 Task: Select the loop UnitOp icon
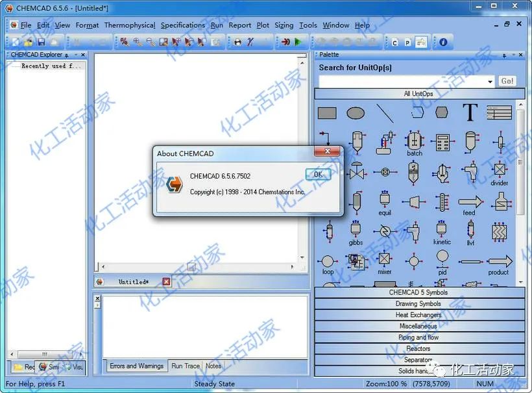pyautogui.click(x=328, y=265)
